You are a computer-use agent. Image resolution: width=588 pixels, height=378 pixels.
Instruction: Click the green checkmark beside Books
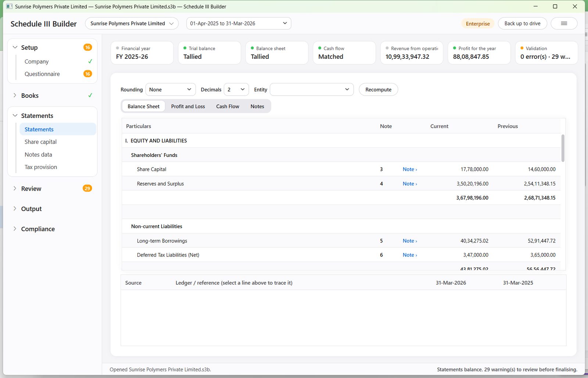pyautogui.click(x=90, y=96)
